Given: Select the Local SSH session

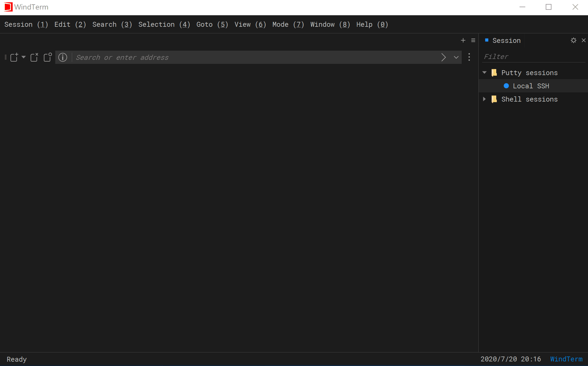Looking at the screenshot, I should pyautogui.click(x=533, y=86).
